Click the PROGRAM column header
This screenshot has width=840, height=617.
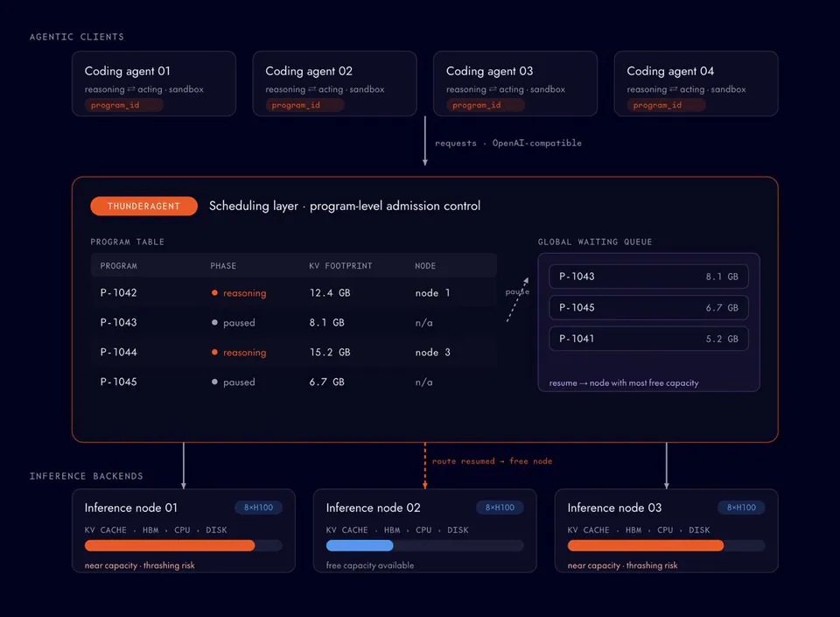pos(118,266)
